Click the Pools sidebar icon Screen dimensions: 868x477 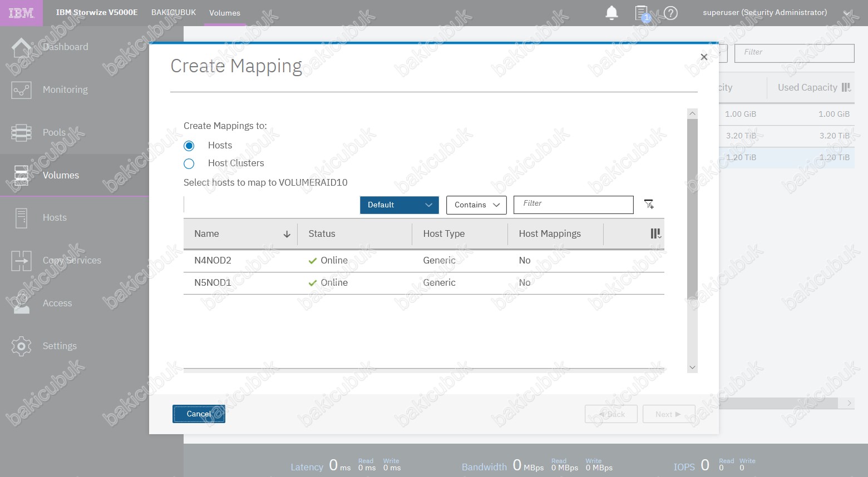tap(21, 133)
